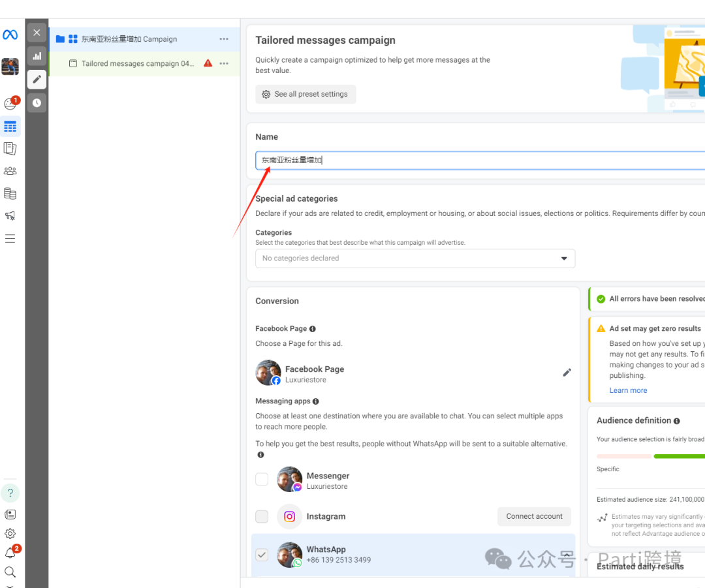Check the Messenger checkbox
705x588 pixels.
point(262,480)
